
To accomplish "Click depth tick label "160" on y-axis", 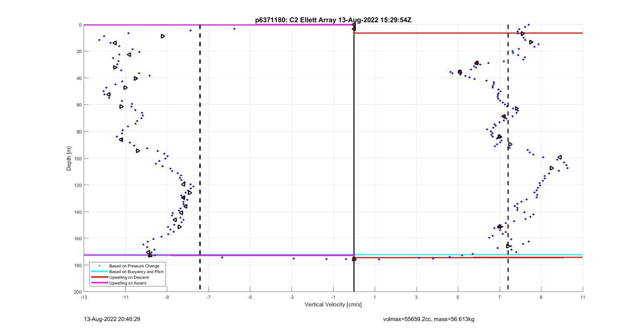I will 77,238.
